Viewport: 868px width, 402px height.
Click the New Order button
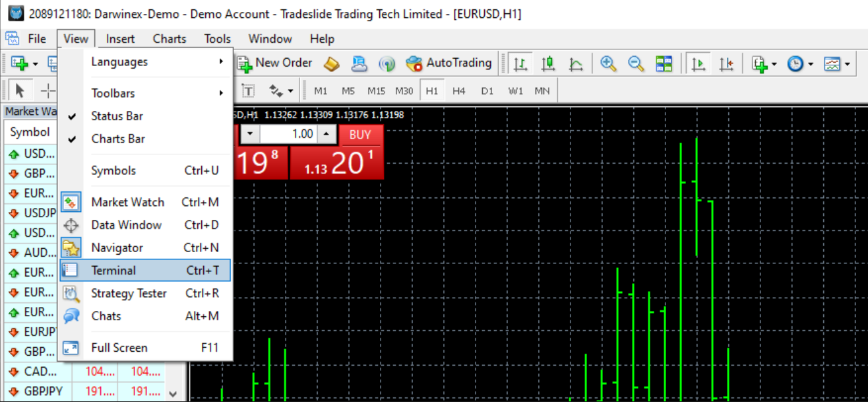(275, 63)
